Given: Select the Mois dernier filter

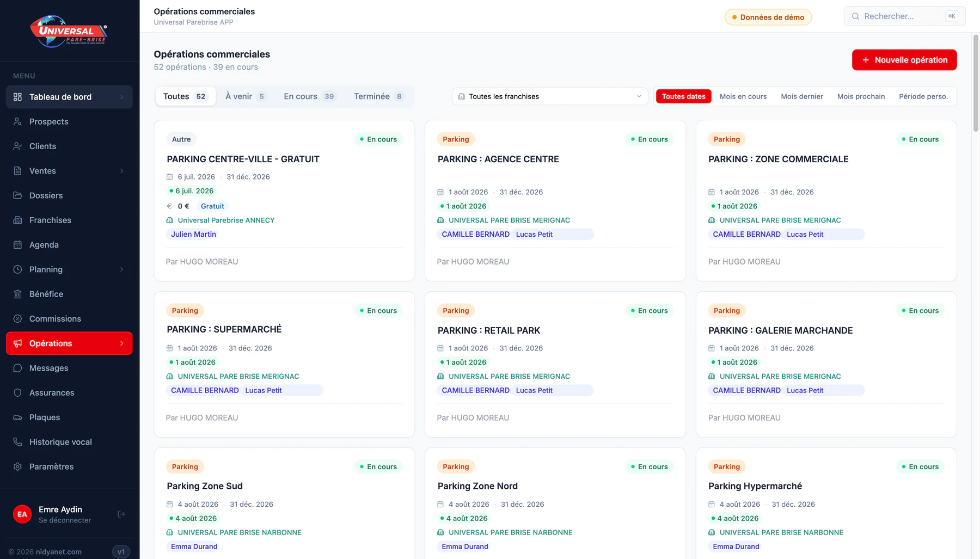Looking at the screenshot, I should (x=802, y=96).
